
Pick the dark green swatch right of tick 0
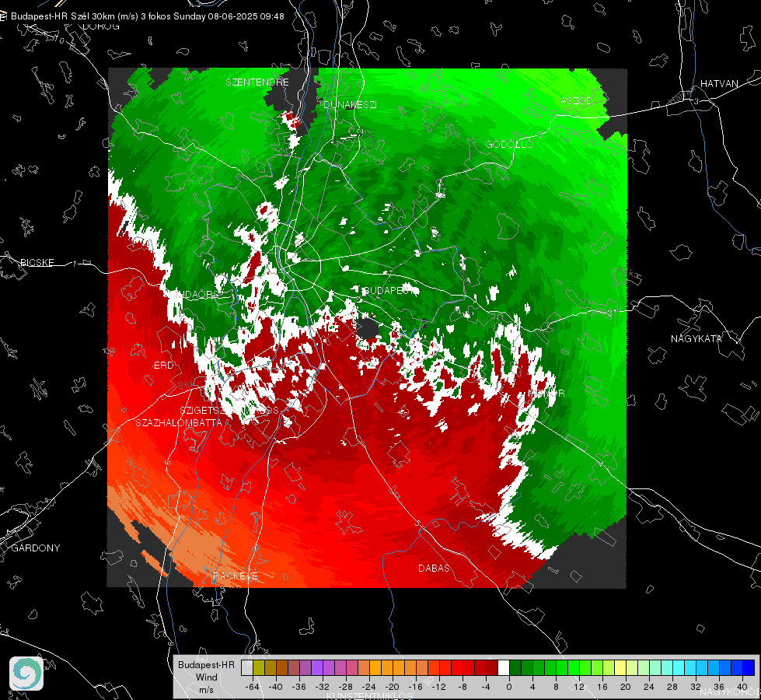coord(515,668)
